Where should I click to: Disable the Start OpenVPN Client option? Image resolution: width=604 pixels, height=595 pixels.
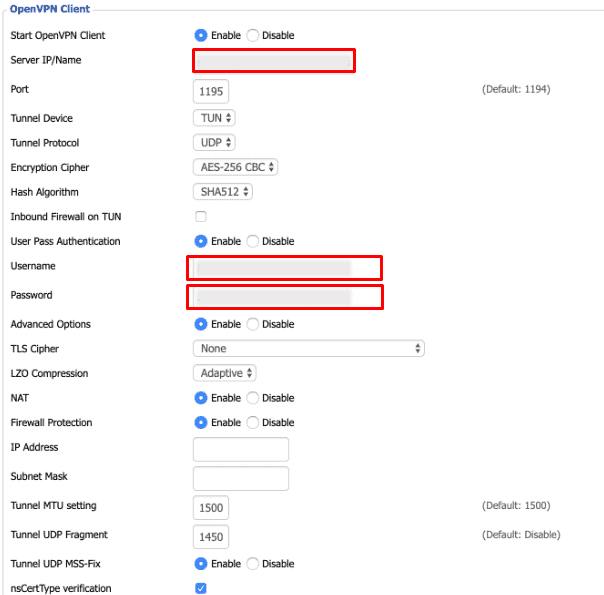pos(252,35)
